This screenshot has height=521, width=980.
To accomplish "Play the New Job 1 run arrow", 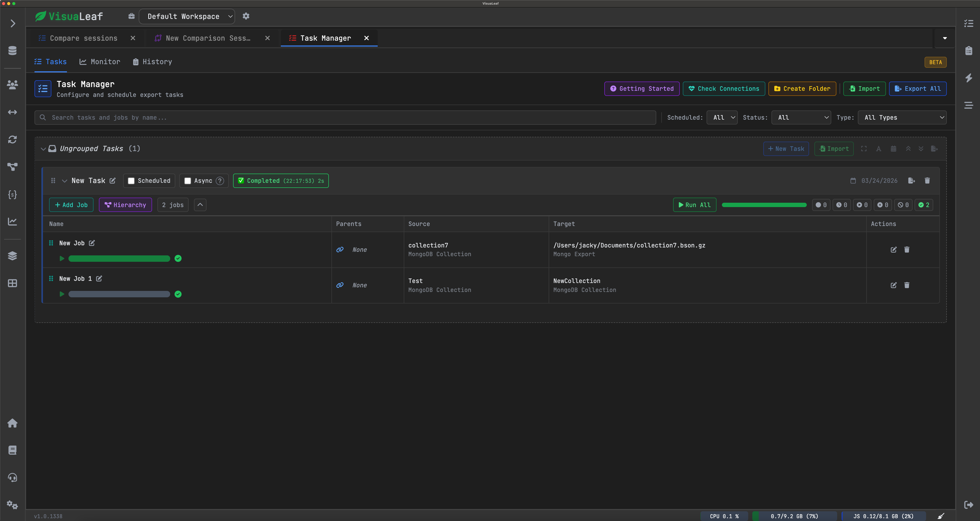I will click(x=62, y=294).
